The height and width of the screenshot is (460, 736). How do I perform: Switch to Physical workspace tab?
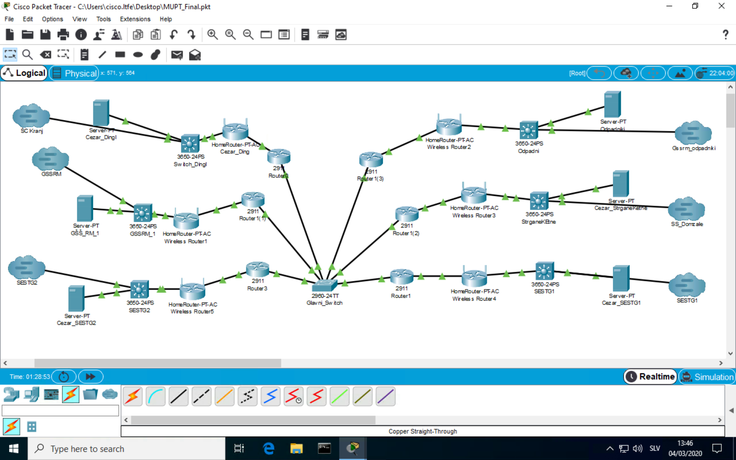tap(74, 73)
